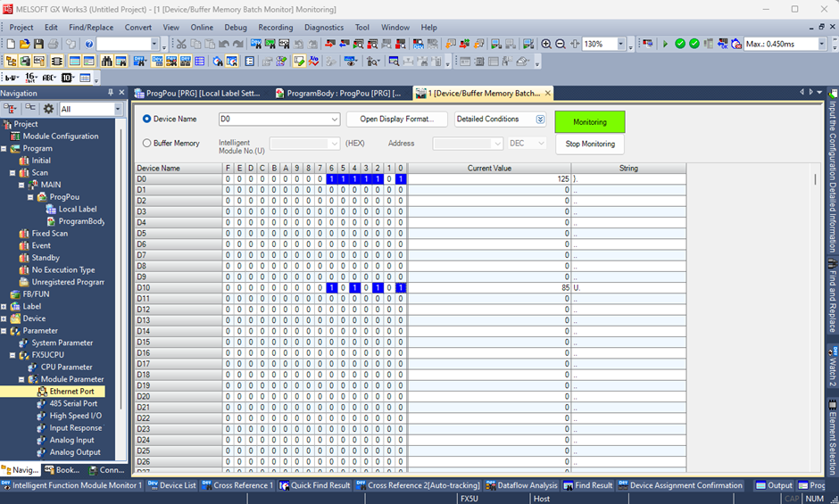The width and height of the screenshot is (839, 504).
Task: Click the simulation start icon left of Run
Action: [x=647, y=44]
